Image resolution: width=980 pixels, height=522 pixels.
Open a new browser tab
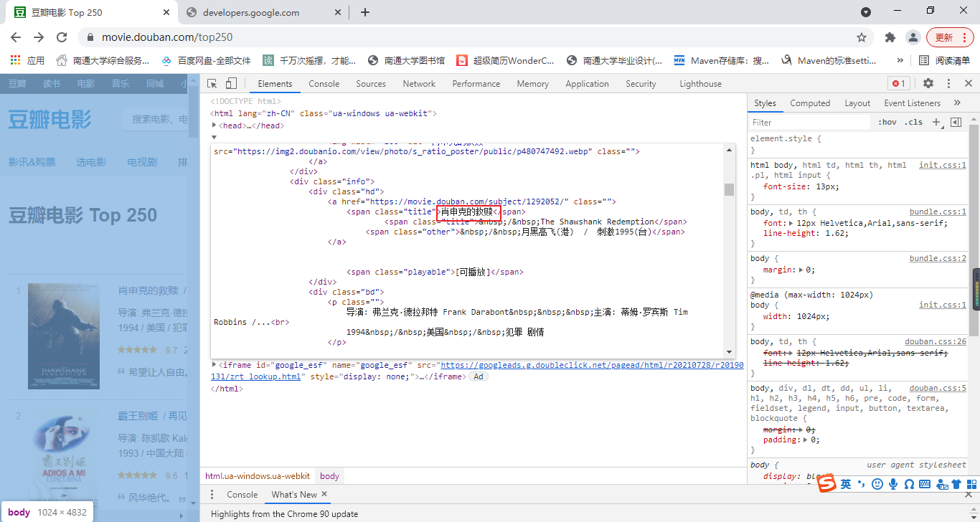click(x=365, y=12)
